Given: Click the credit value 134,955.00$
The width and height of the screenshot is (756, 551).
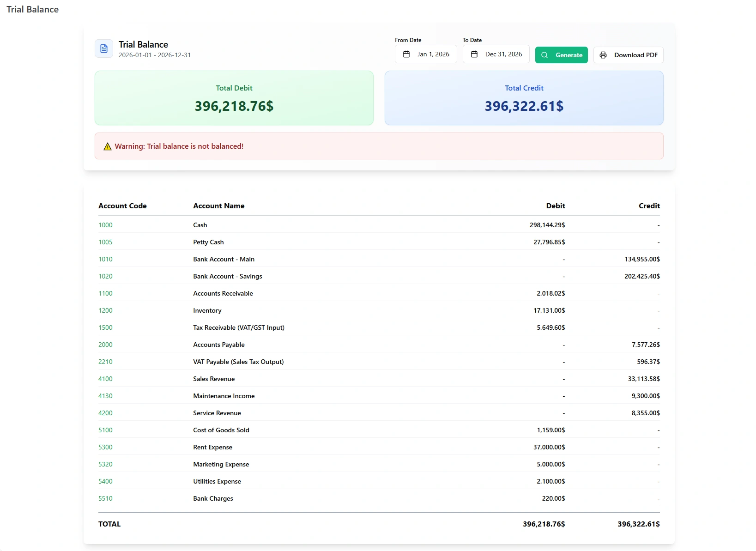Looking at the screenshot, I should click(x=642, y=259).
